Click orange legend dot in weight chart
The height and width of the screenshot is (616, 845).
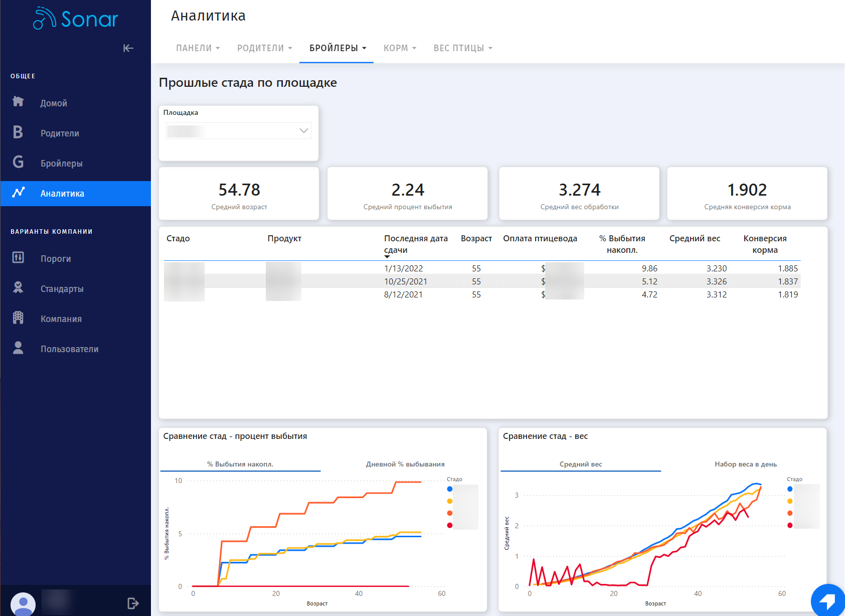790,513
